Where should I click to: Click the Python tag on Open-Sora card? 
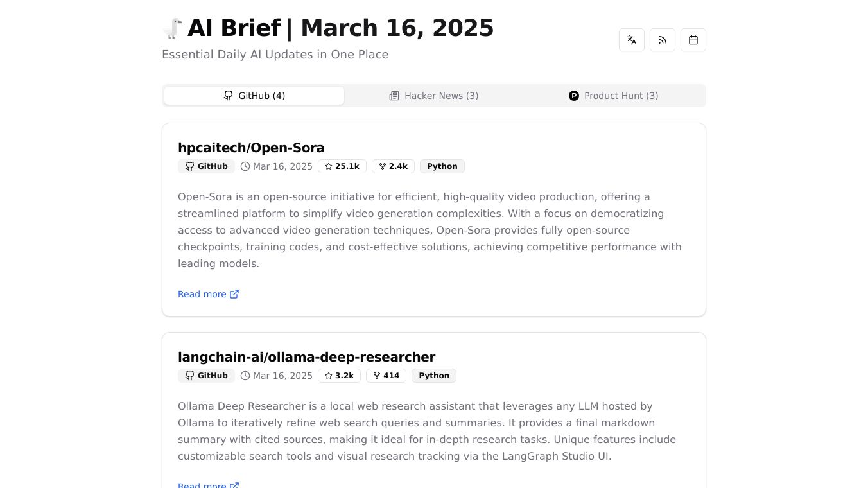pyautogui.click(x=442, y=166)
